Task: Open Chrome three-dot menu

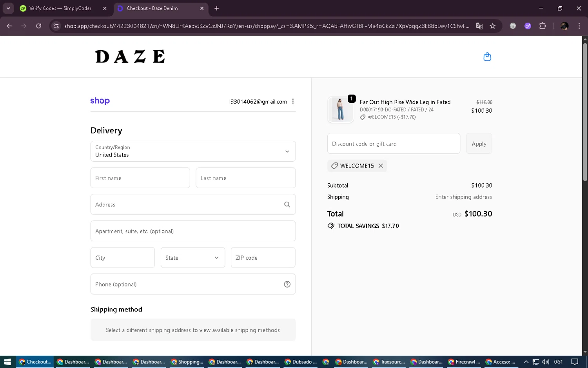Action: (579, 26)
